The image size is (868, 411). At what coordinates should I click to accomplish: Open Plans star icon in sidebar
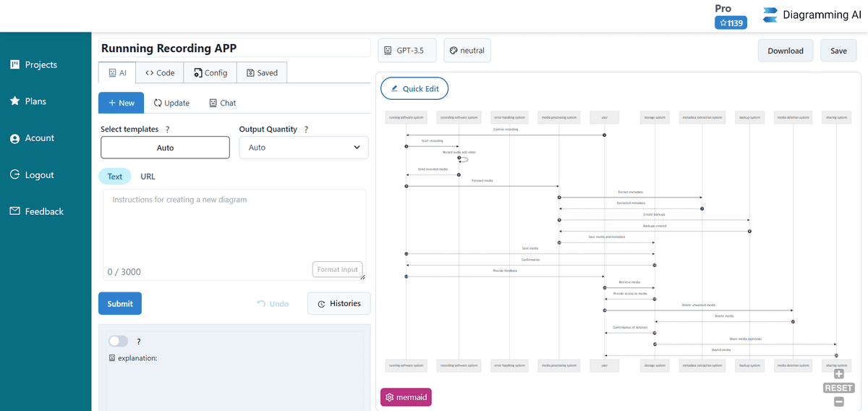[x=14, y=101]
